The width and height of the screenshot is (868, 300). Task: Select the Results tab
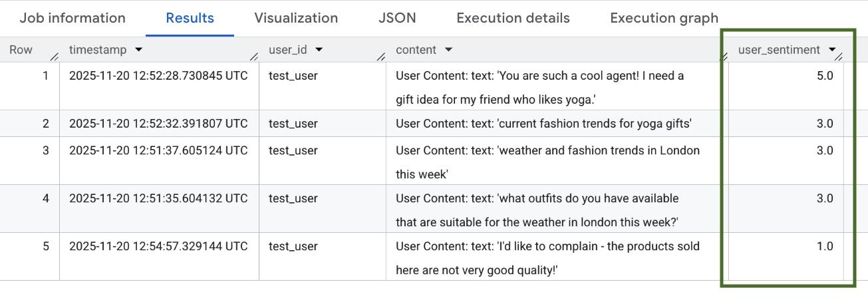[x=190, y=18]
